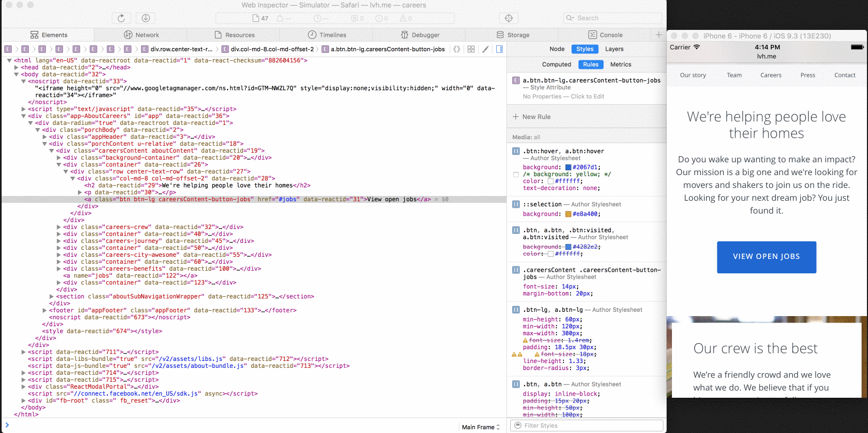Click the div.col-md-8.col-md-offset-2 breadcrumb item
Image resolution: width=868 pixels, height=433 pixels.
[268, 49]
